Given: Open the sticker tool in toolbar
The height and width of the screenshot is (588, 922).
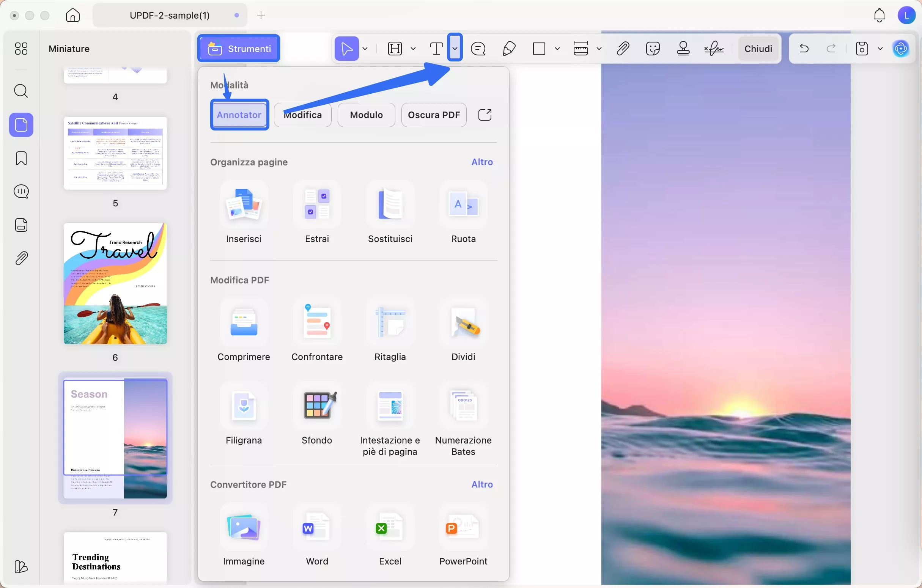Looking at the screenshot, I should point(653,49).
